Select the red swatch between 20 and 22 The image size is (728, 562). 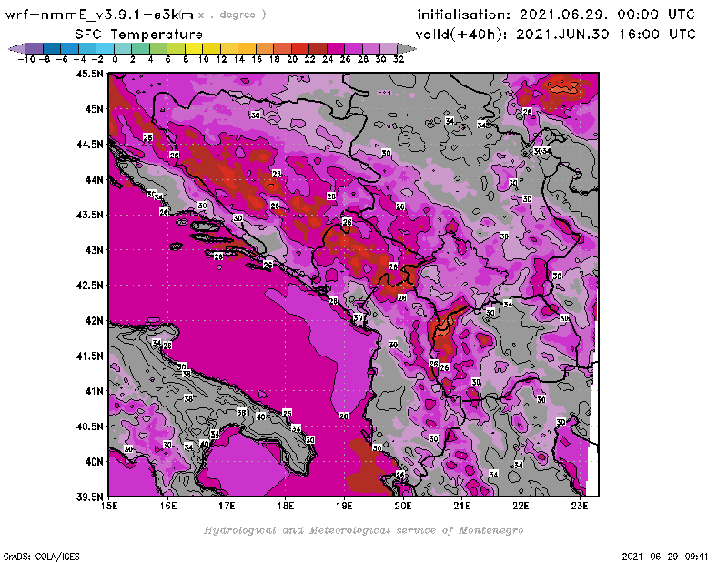tap(300, 48)
